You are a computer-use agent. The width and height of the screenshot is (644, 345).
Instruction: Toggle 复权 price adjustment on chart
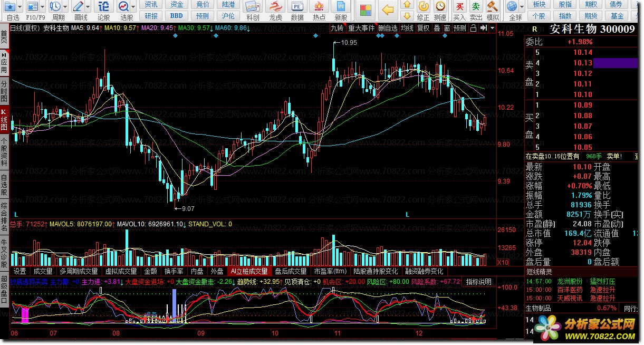423,28
